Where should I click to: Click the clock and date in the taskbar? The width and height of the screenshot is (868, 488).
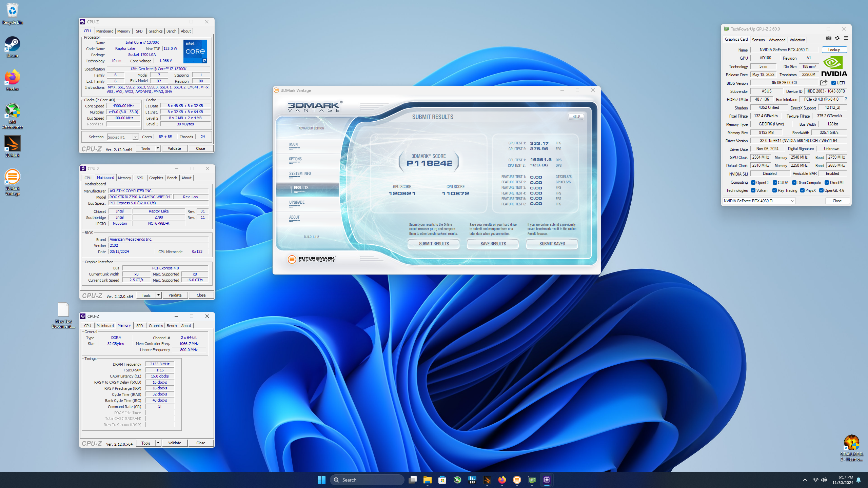coord(843,480)
